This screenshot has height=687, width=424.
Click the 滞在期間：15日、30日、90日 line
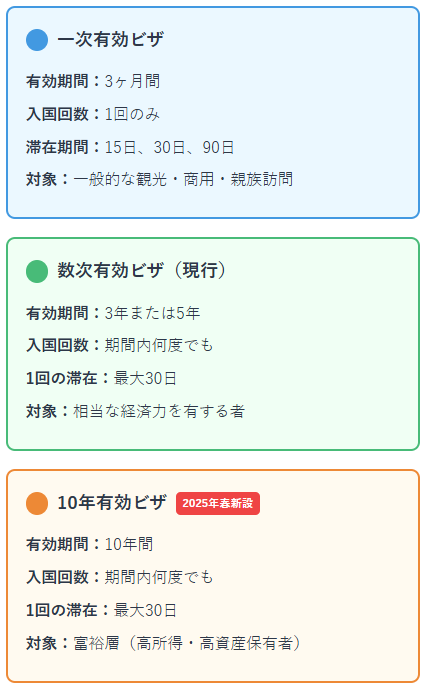pos(130,147)
